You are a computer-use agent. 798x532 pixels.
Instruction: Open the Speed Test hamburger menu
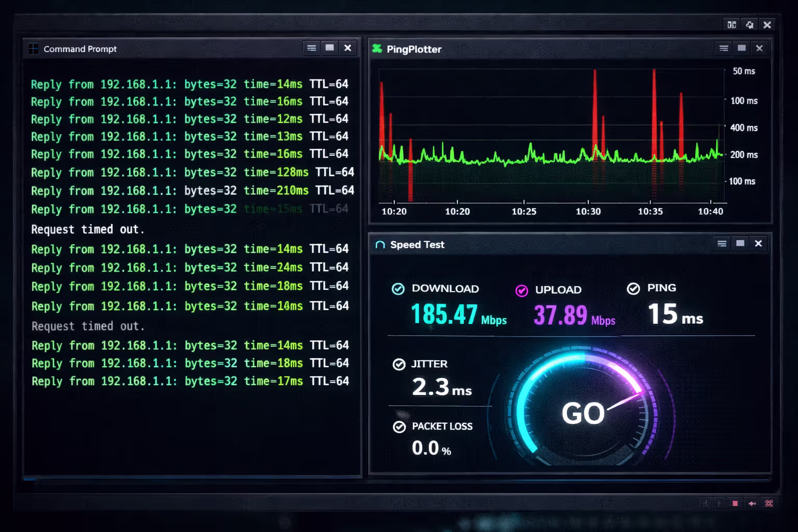tap(722, 244)
